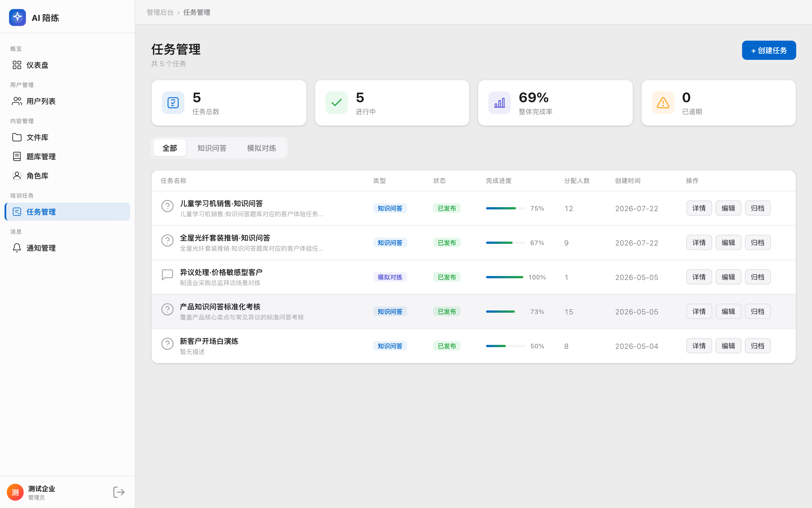Open 文件库 in the sidebar
The image size is (812, 508).
(67, 137)
